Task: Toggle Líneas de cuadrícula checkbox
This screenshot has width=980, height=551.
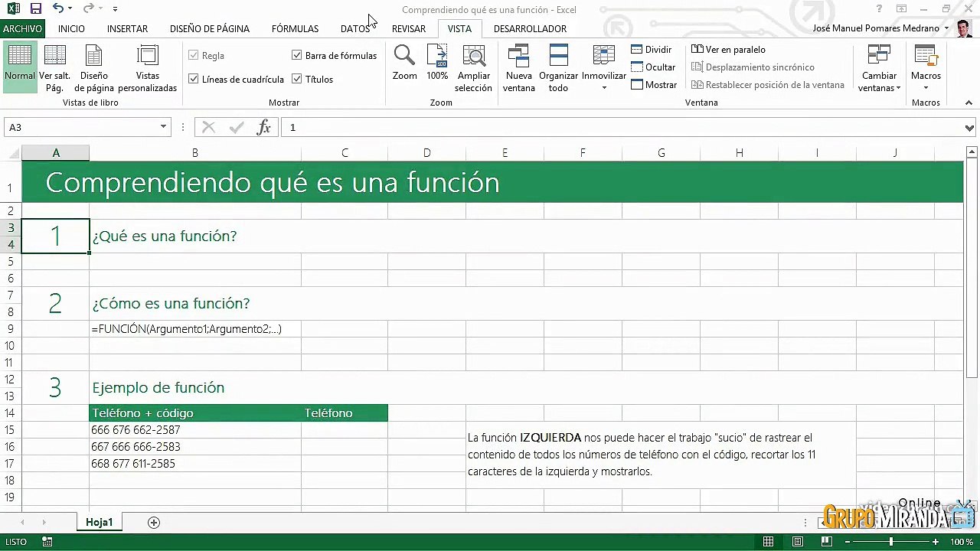Action: (194, 80)
